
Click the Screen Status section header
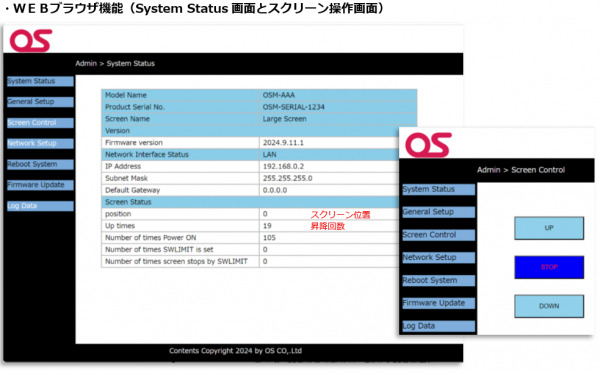128,202
